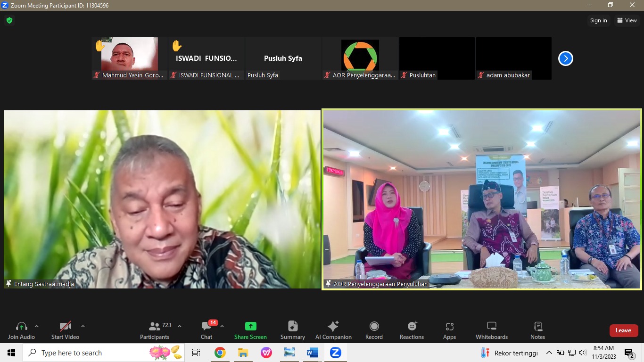644x362 pixels.
Task: Click the green meeting security shield
Action: pyautogui.click(x=9, y=20)
